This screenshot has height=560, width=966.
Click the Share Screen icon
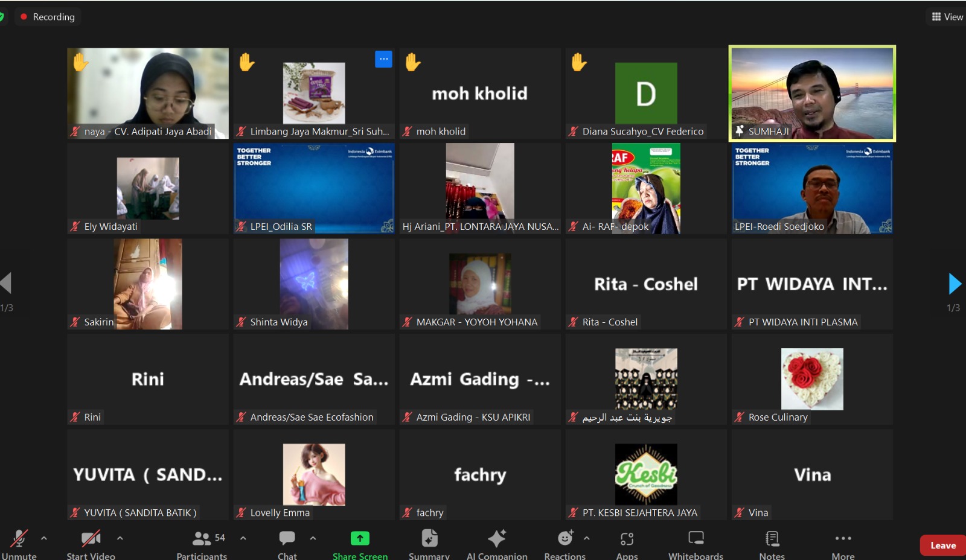[x=360, y=538]
